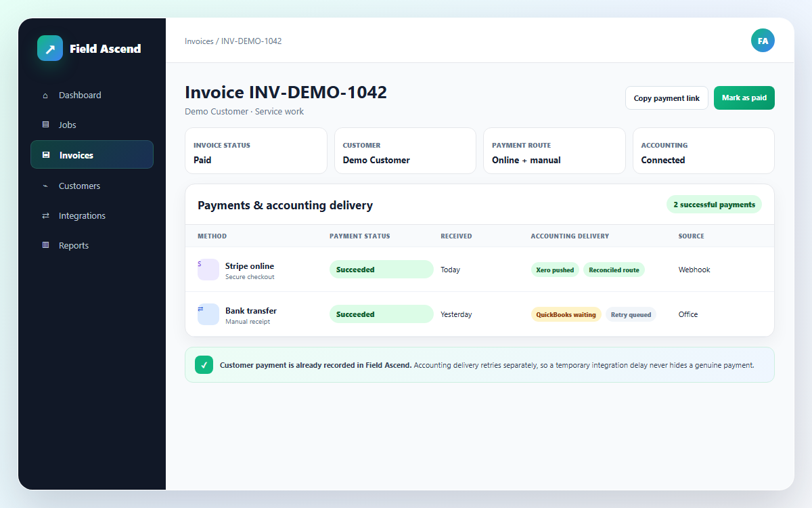Open Reports from the sidebar
The image size is (812, 508).
(x=92, y=245)
